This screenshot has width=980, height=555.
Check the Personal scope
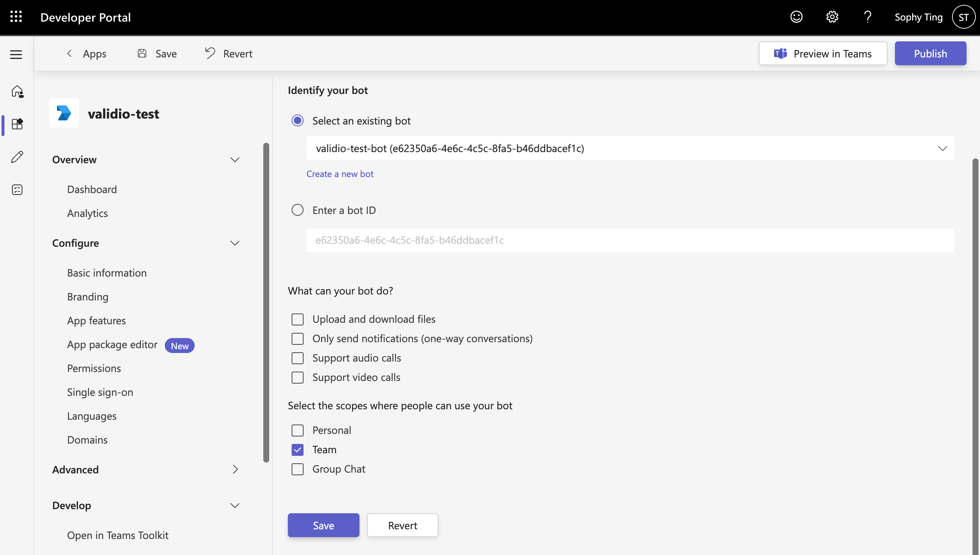[298, 431]
